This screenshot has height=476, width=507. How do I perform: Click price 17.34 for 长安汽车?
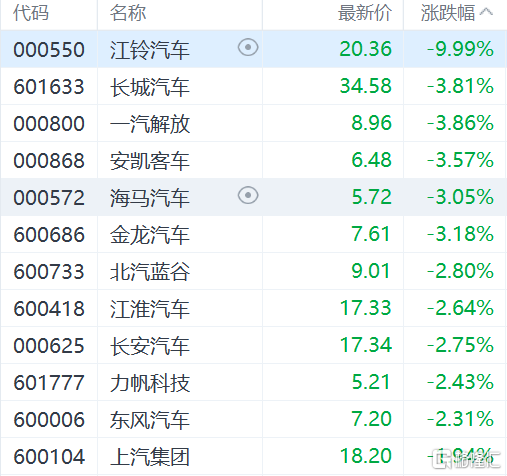pos(366,345)
